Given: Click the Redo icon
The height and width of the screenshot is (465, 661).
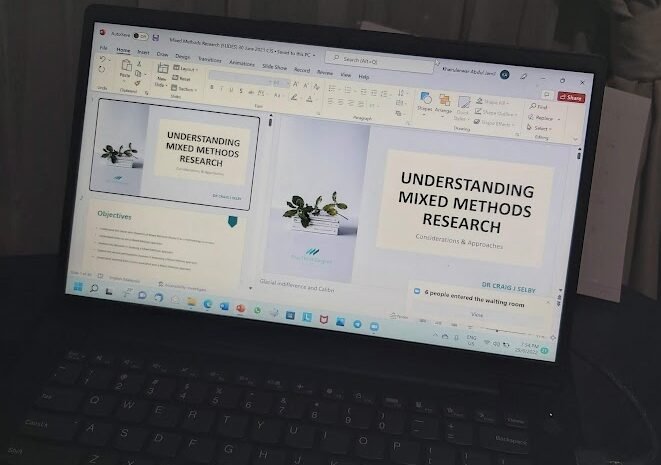Looking at the screenshot, I should (102, 70).
